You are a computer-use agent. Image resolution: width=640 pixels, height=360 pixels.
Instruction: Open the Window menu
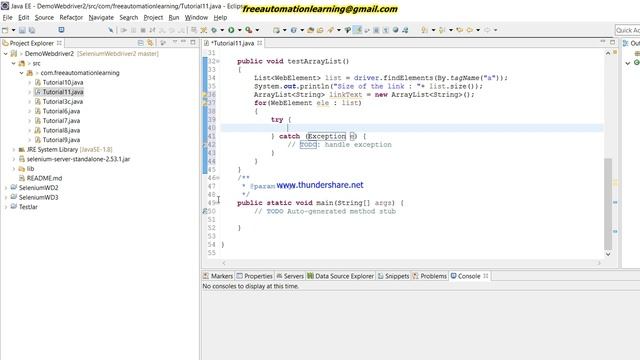tap(196, 18)
